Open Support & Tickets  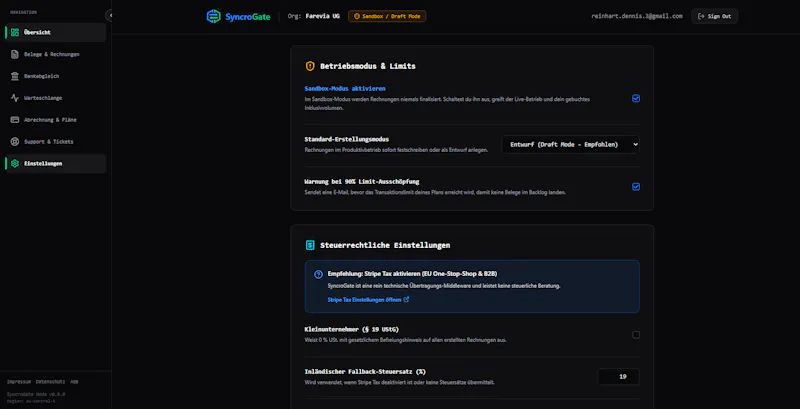[x=56, y=142]
